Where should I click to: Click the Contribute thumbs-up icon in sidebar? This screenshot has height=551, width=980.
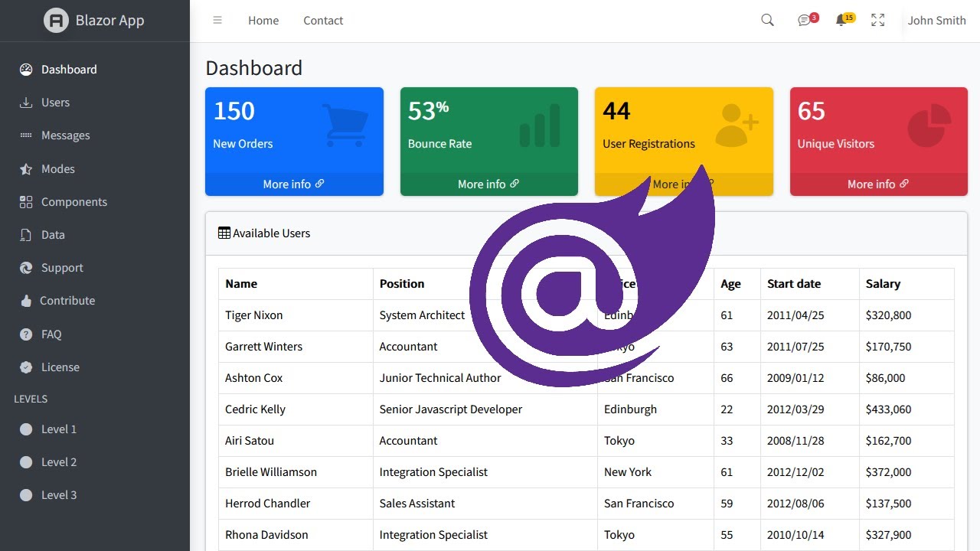tap(26, 301)
